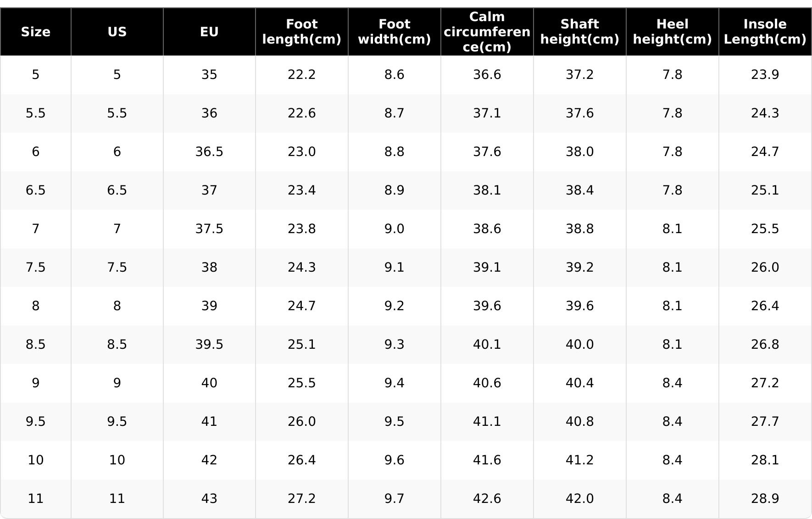Select the 25.1 foot length cell

301,344
